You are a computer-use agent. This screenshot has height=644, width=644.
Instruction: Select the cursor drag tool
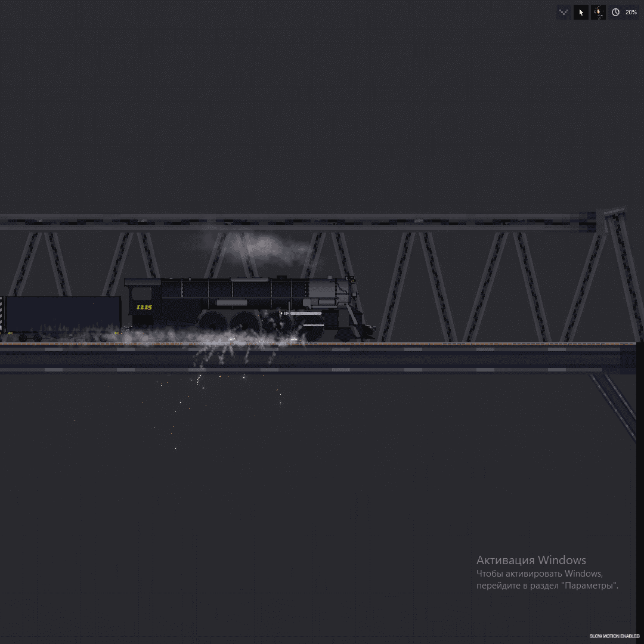581,13
